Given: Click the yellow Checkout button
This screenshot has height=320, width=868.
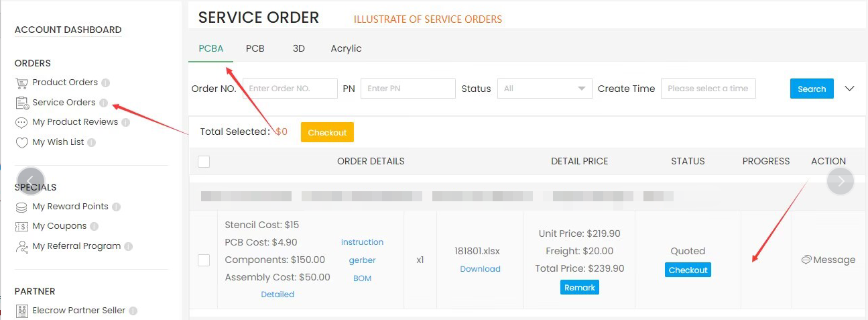Looking at the screenshot, I should tap(327, 132).
